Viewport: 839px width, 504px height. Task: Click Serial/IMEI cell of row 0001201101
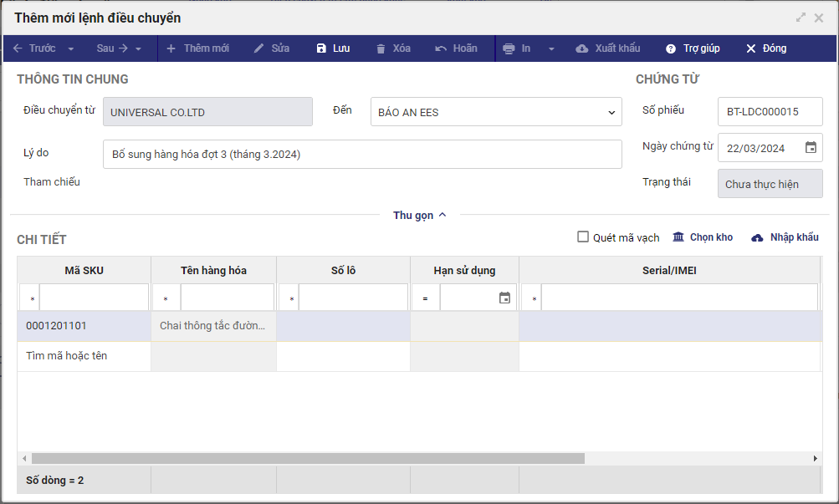(669, 326)
